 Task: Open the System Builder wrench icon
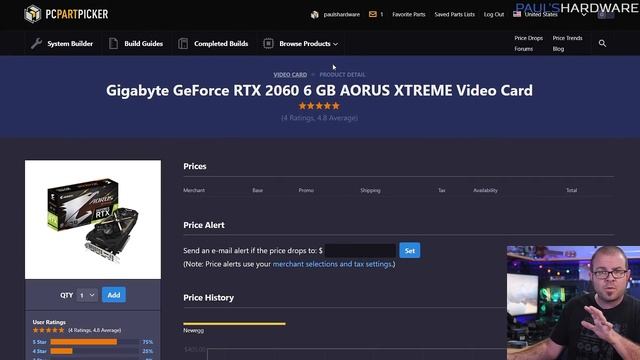point(36,43)
